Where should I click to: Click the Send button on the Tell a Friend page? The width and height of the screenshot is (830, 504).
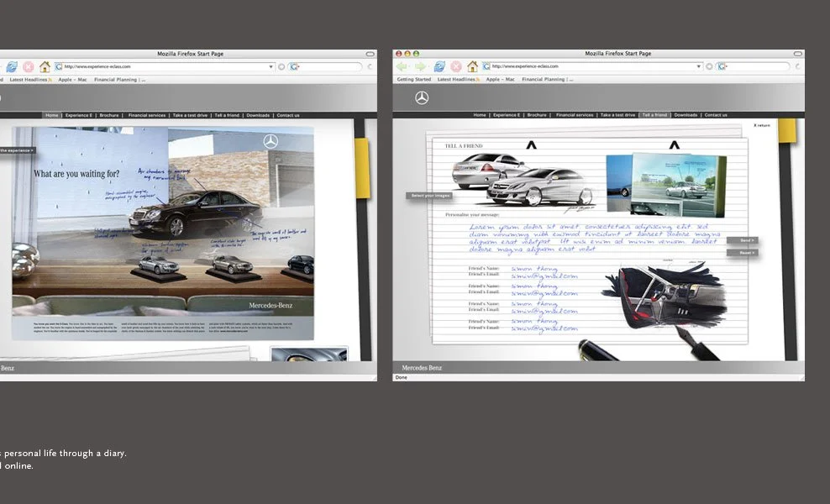coord(743,240)
